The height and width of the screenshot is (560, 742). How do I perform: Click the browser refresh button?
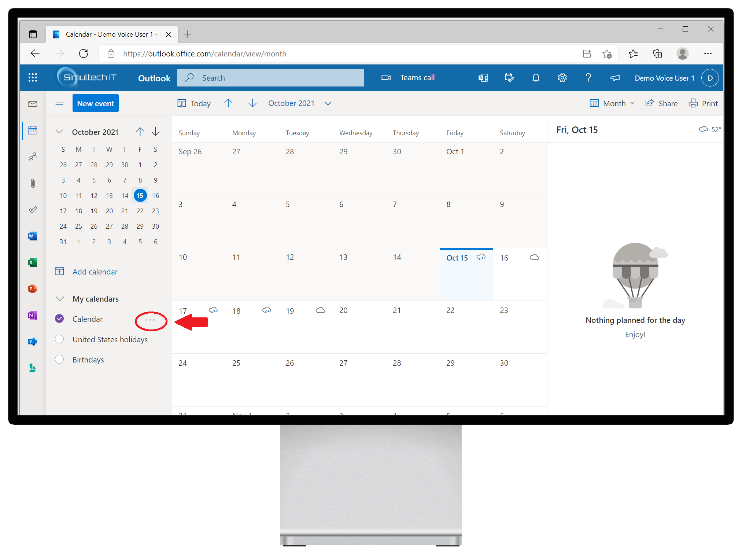point(84,54)
